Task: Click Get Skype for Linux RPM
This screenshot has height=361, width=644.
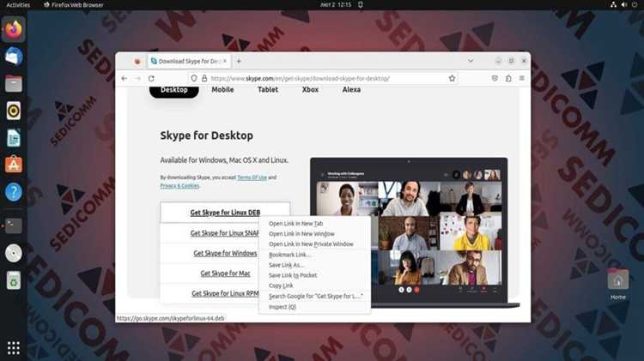Action: click(225, 293)
